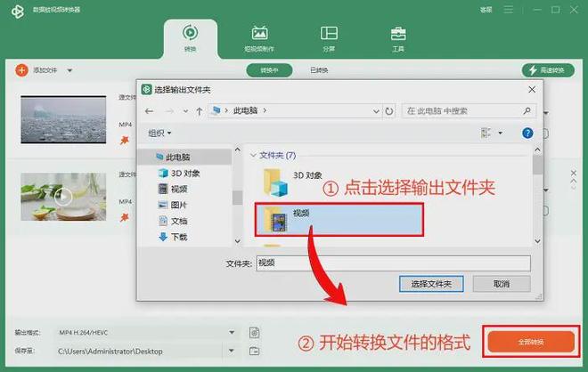
Task: Expand the address bar history dropdown
Action: 376,111
